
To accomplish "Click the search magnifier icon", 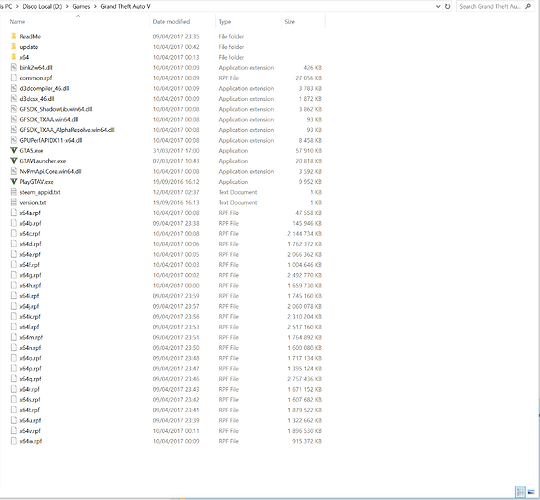I will click(528, 6).
